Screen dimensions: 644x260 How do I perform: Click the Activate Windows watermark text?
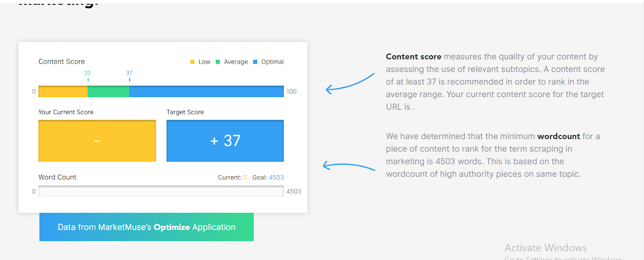pyautogui.click(x=546, y=248)
